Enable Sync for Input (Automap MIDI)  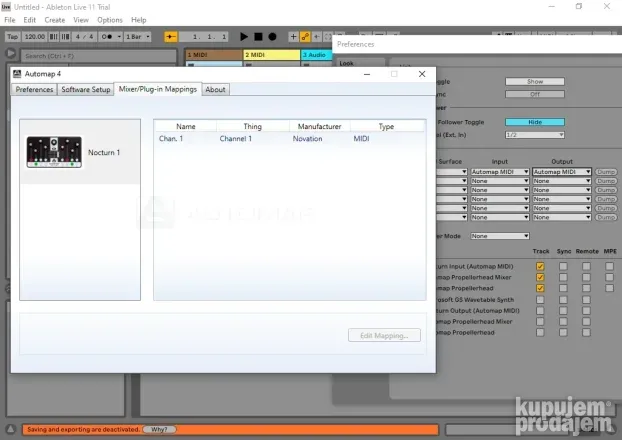tap(563, 266)
